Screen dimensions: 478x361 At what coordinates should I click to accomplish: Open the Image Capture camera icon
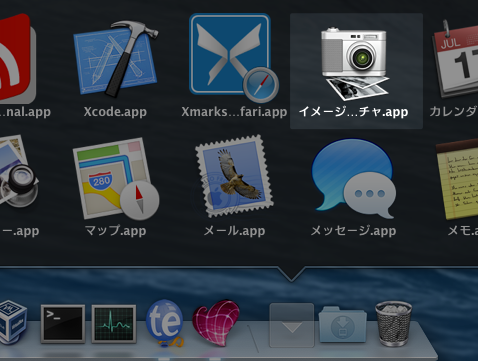click(355, 63)
